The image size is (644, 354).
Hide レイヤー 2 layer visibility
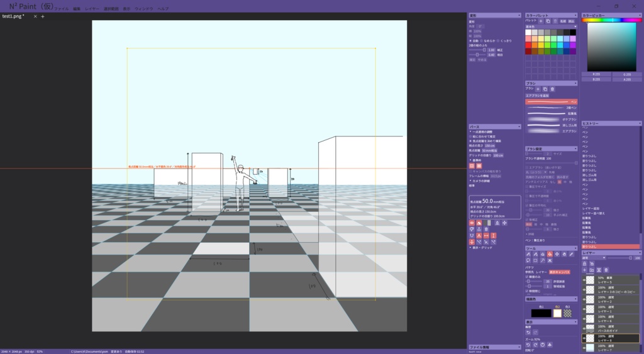pos(584,299)
